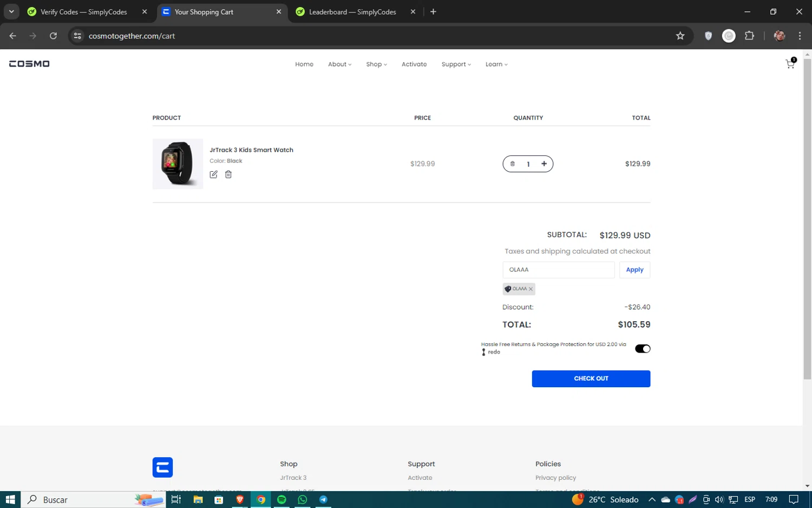Click the $105.59 total amount
Screen dimensions: 812x508
(x=634, y=324)
